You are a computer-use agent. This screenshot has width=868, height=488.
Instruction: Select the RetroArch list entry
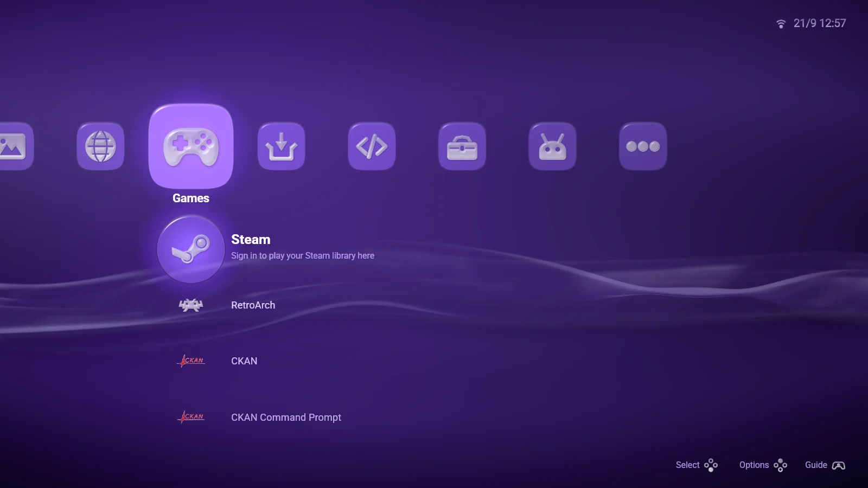(253, 305)
